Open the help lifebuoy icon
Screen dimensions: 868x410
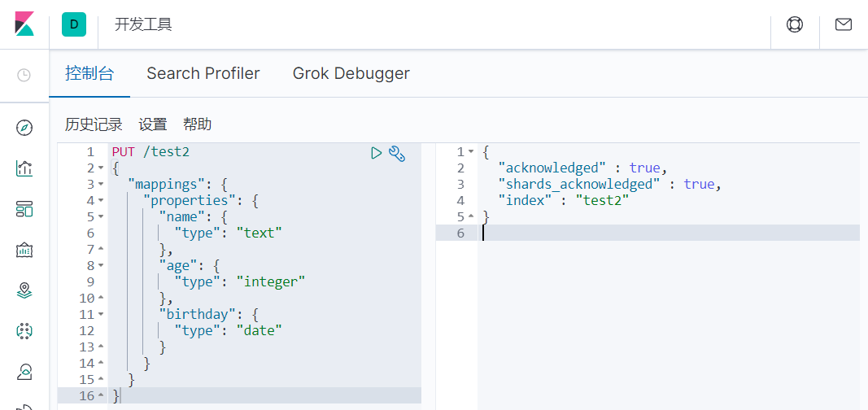point(795,24)
